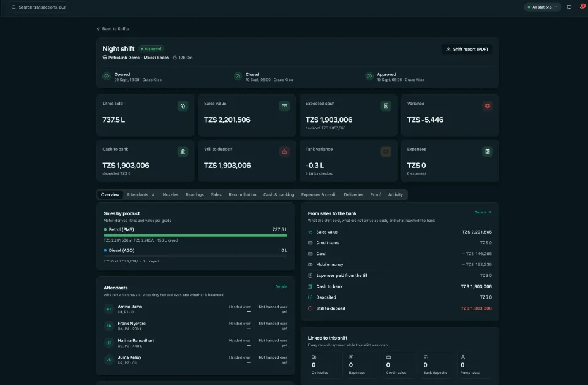Viewport: 588px width, 385px height.
Task: Click the Cash to bank icon
Action: [x=183, y=151]
